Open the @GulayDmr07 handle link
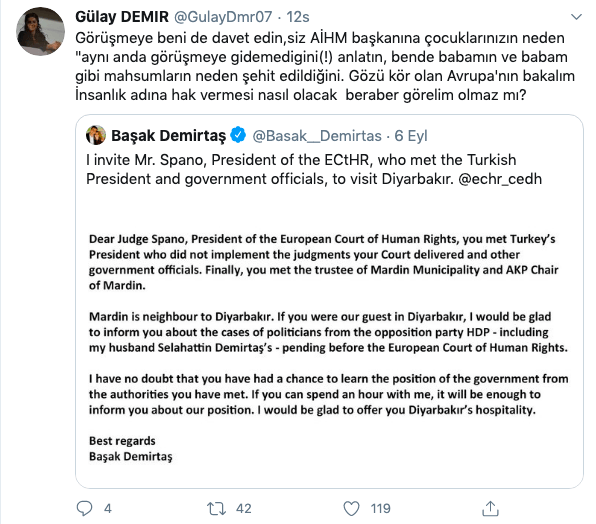 coord(223,17)
